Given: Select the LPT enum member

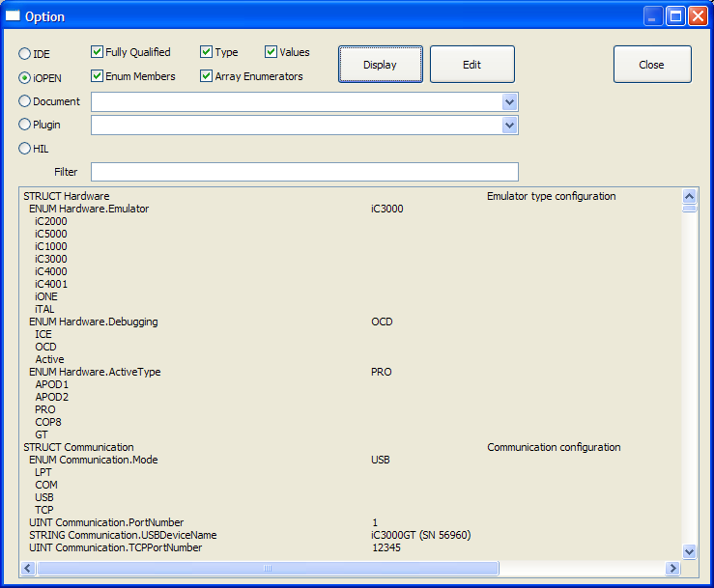Looking at the screenshot, I should point(43,472).
